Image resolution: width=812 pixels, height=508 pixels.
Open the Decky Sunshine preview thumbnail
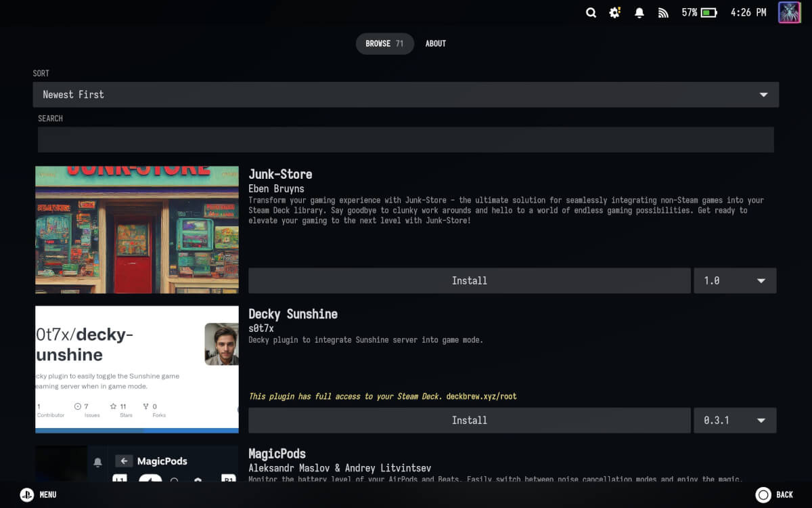coord(137,369)
